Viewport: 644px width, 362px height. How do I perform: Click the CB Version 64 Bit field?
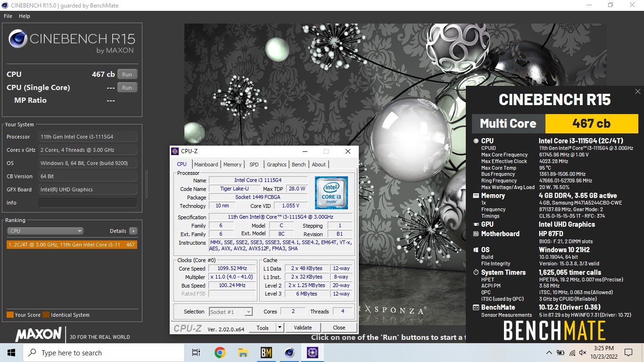tap(88, 176)
